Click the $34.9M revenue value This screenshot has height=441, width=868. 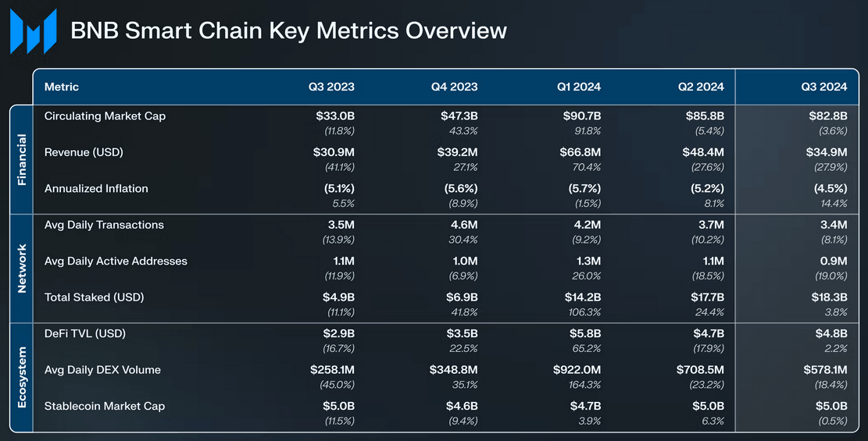[826, 152]
